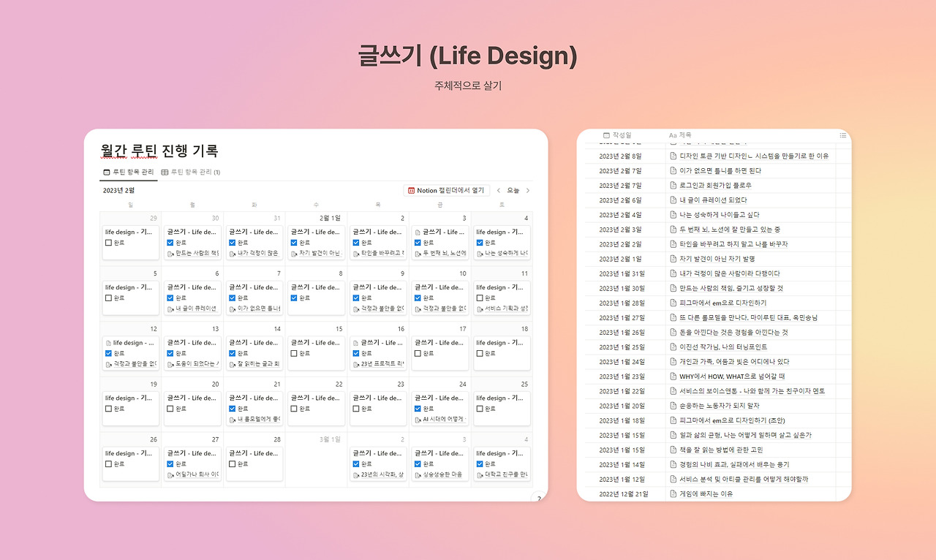Open the '어딜가나 회사' link on the 27th card

(197, 474)
